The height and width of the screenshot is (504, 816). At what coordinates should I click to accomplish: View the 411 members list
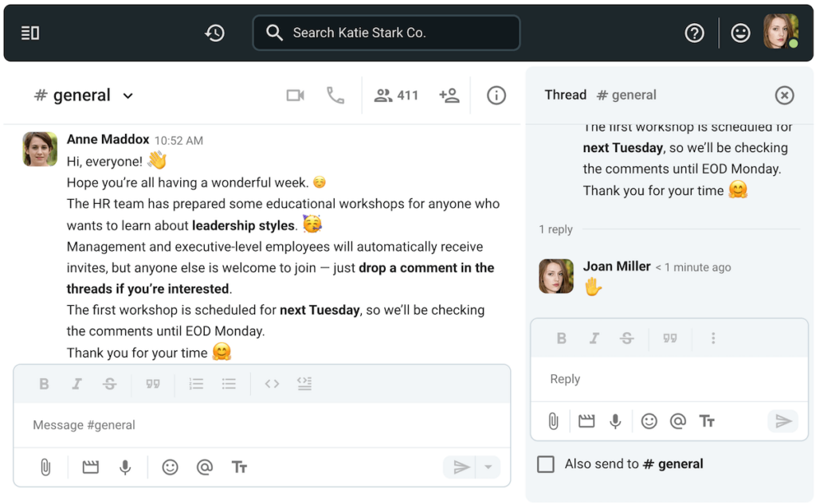(396, 96)
